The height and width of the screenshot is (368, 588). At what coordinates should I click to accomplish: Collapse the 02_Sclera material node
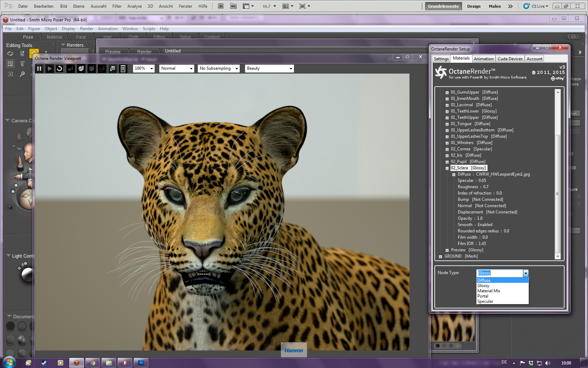[447, 168]
